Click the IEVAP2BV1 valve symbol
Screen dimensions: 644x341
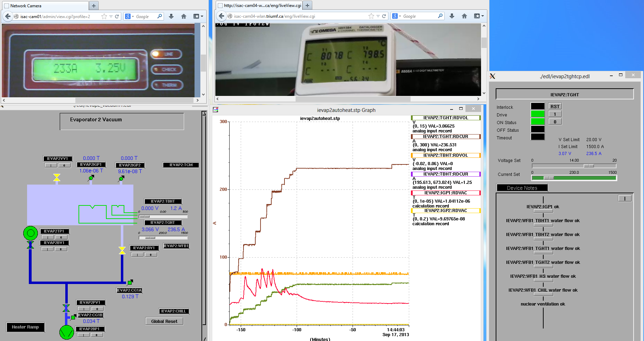(31, 245)
